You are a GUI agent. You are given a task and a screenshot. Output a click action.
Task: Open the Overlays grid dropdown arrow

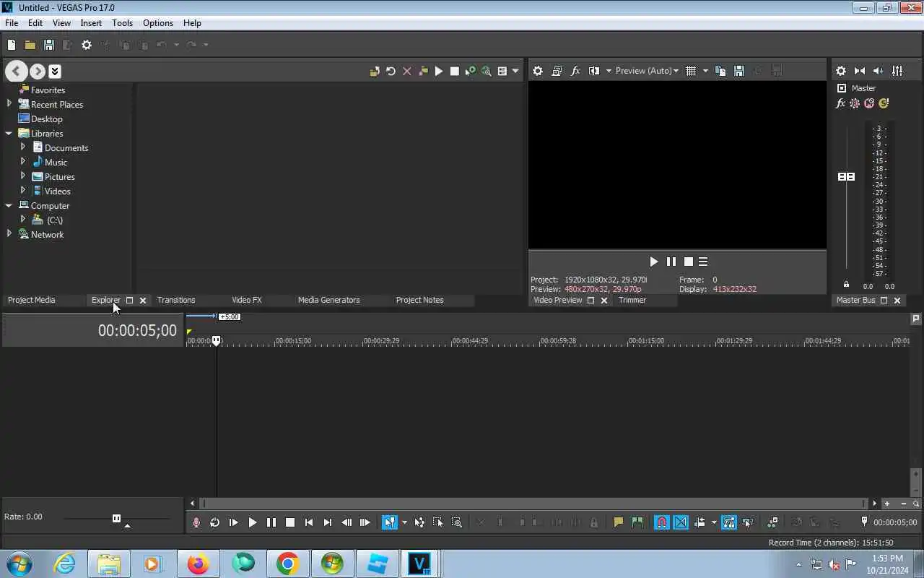pos(705,71)
